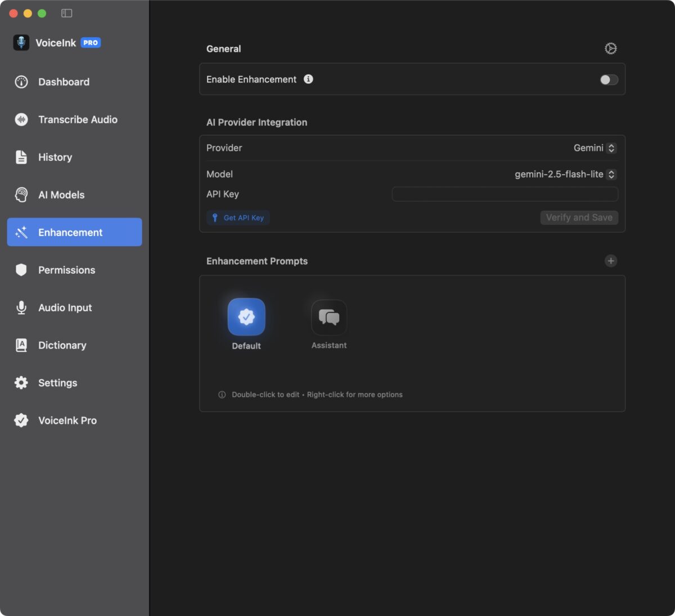Click the info icon beside Double-click hint
The height and width of the screenshot is (616, 675).
tap(222, 395)
